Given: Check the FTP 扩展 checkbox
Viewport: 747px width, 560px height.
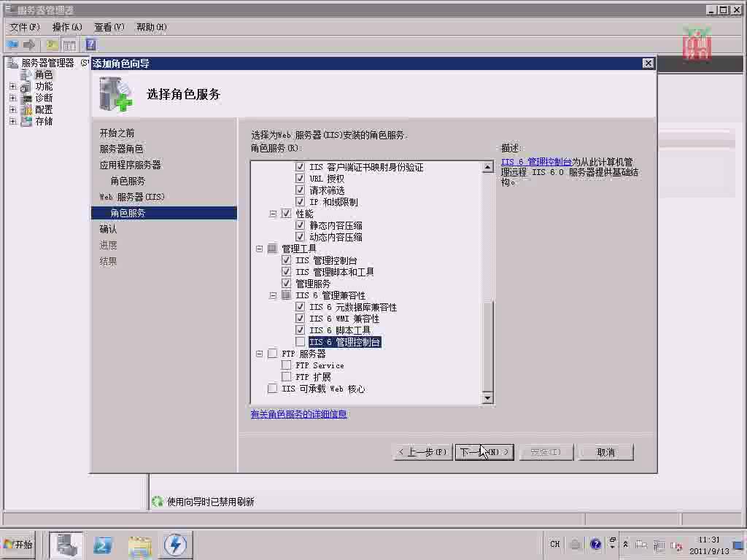Looking at the screenshot, I should coord(286,377).
